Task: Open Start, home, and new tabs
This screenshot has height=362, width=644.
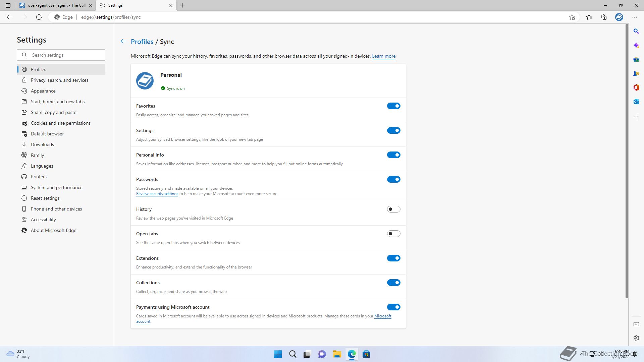Action: (61, 102)
